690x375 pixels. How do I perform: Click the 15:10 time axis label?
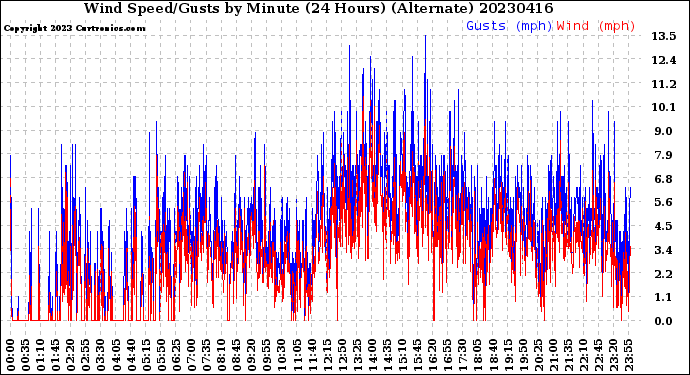click(402, 355)
